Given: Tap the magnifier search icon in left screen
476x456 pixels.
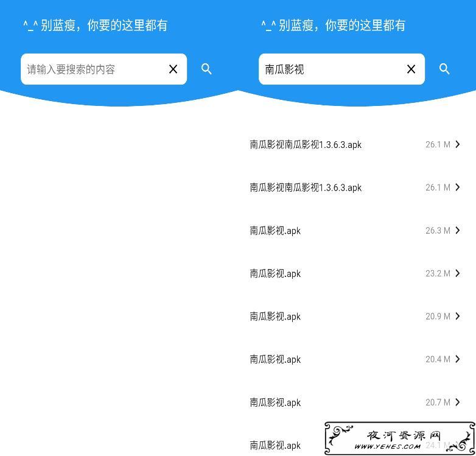Looking at the screenshot, I should [x=206, y=69].
